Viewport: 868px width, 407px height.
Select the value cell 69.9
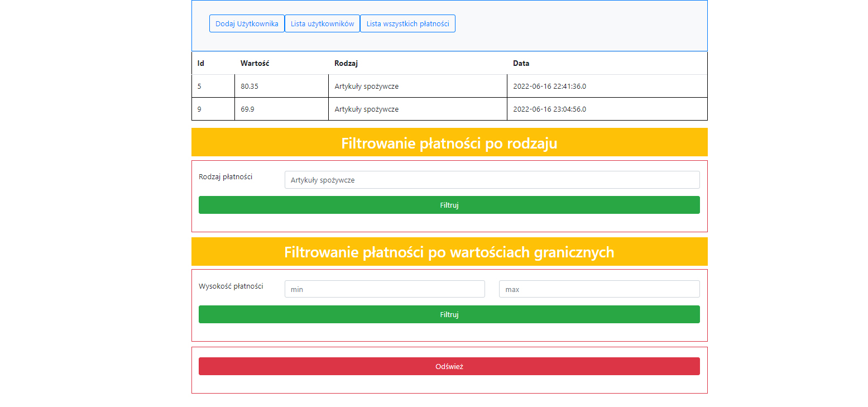[281, 109]
